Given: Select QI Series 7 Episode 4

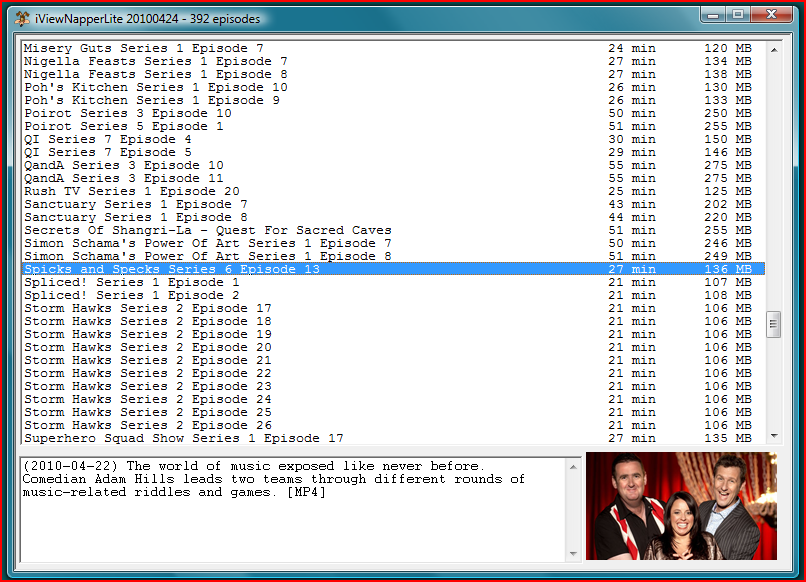Looking at the screenshot, I should [394, 139].
